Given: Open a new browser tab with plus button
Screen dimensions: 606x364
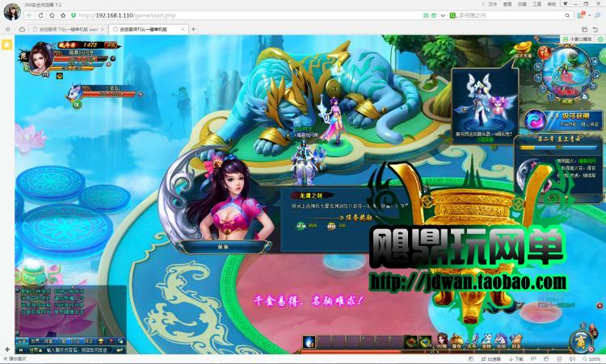Looking at the screenshot, I should tap(193, 29).
